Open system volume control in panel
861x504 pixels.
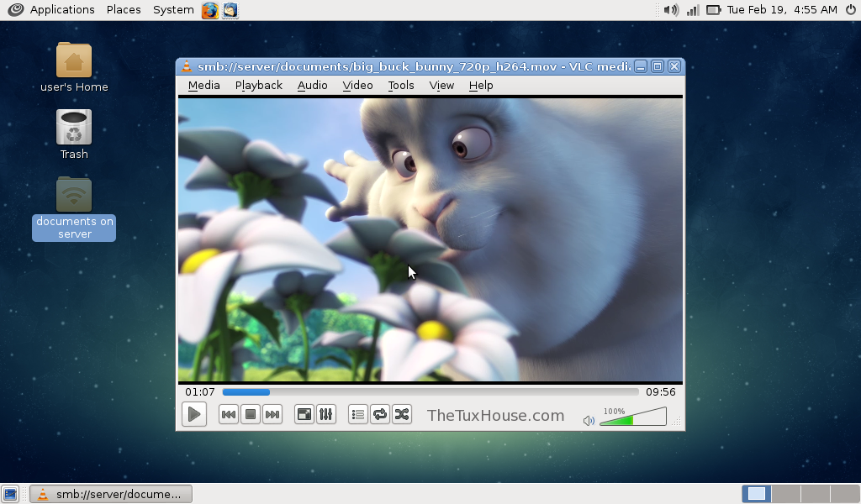[671, 10]
